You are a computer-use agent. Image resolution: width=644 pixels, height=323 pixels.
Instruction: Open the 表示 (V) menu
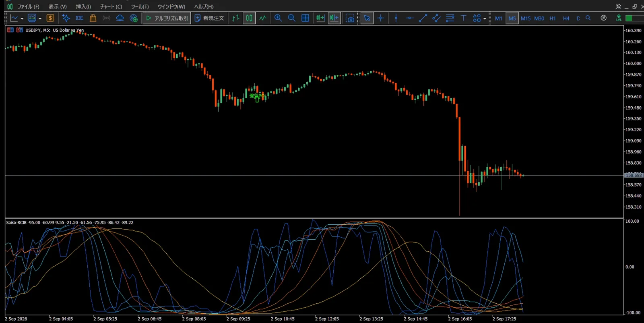[x=58, y=7]
